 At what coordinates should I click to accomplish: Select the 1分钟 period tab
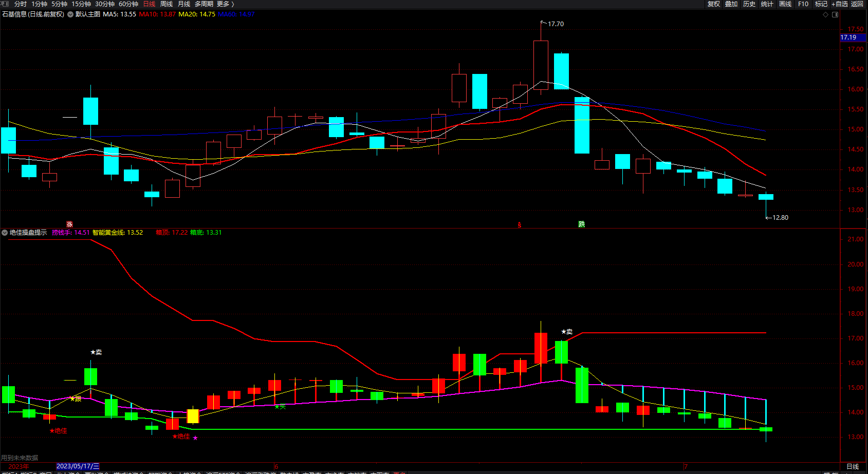point(40,4)
